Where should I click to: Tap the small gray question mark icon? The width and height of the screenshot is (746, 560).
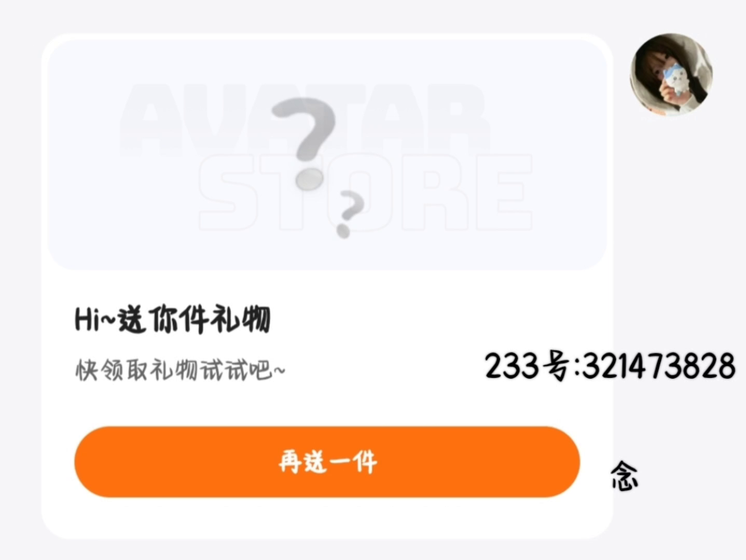[347, 214]
